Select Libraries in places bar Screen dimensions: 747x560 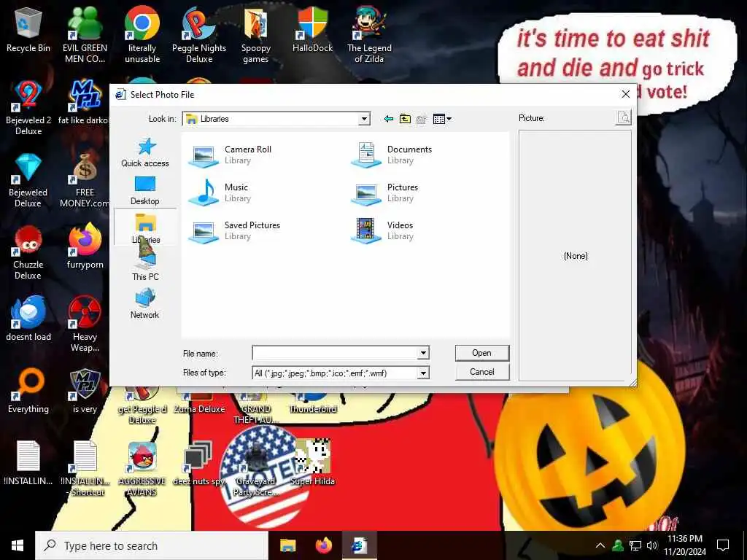click(145, 228)
